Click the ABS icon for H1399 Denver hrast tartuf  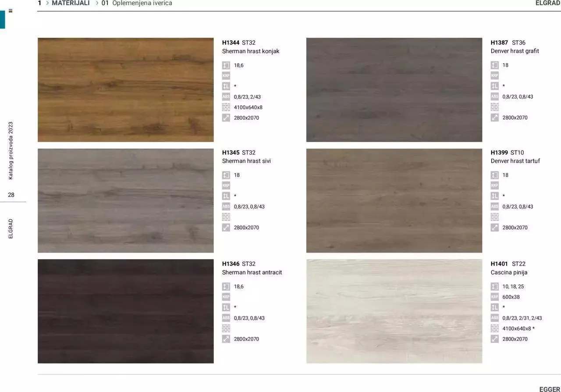[494, 207]
